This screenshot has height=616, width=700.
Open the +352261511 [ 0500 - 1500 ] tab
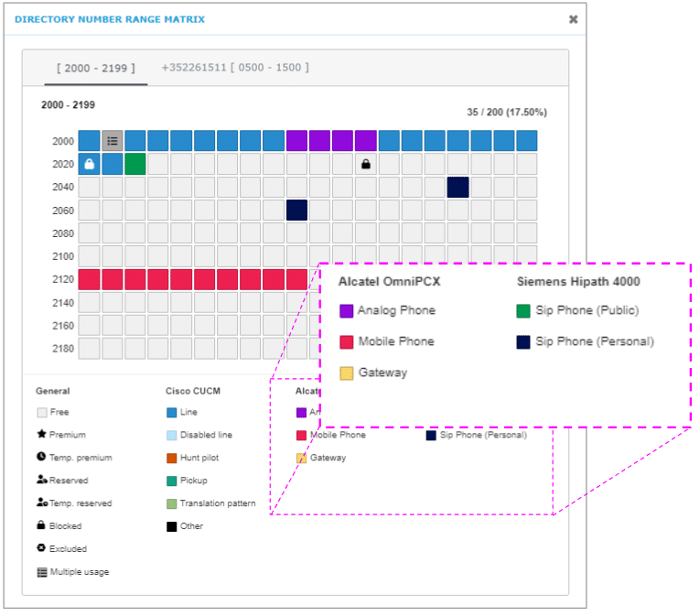tap(235, 68)
